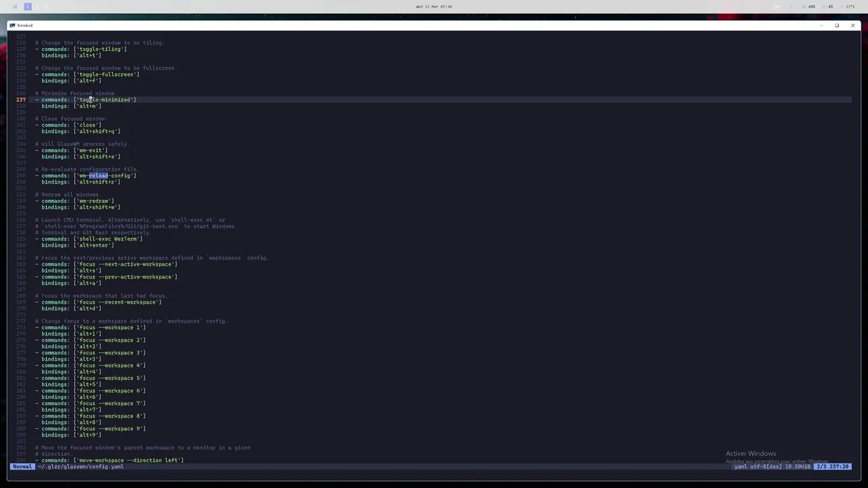The width and height of the screenshot is (868, 488).
Task: Click the 'focus --workspace 6' command
Action: tap(111, 391)
